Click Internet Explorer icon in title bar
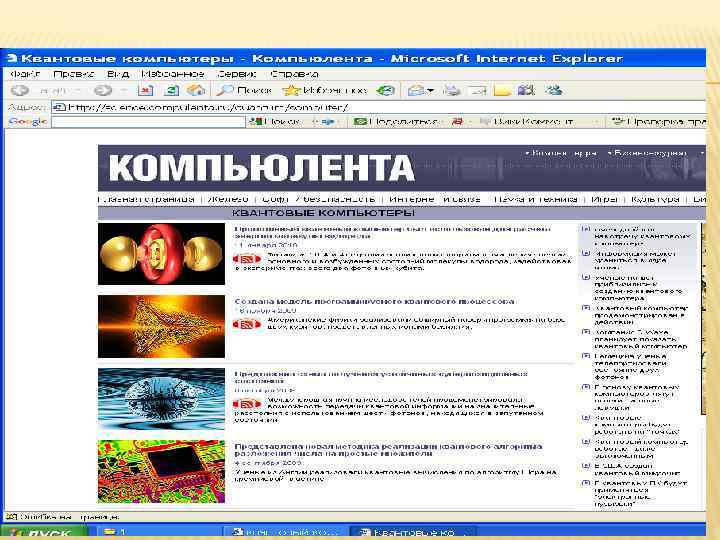 13,58
